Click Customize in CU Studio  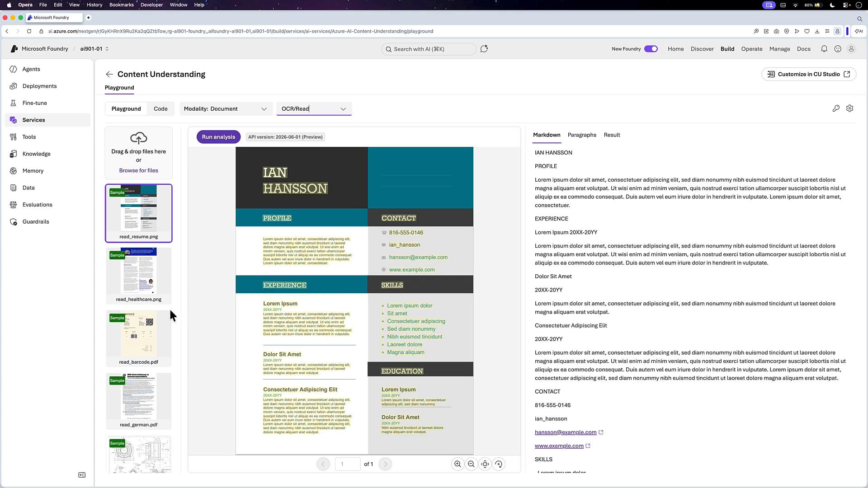[809, 74]
